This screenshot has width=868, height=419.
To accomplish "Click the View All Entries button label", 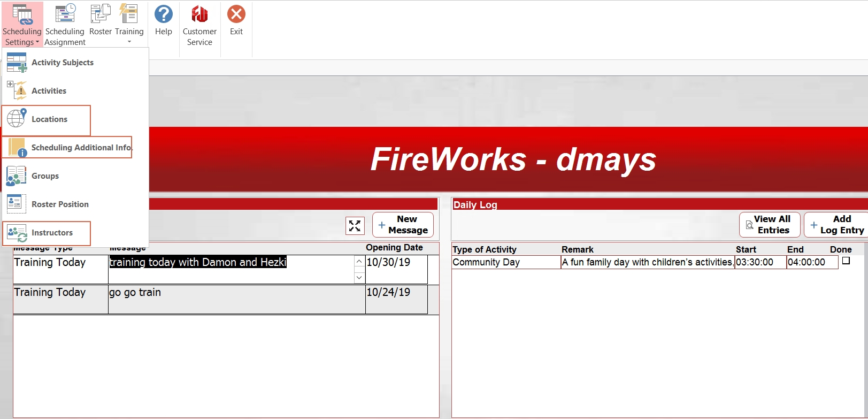I will click(773, 225).
